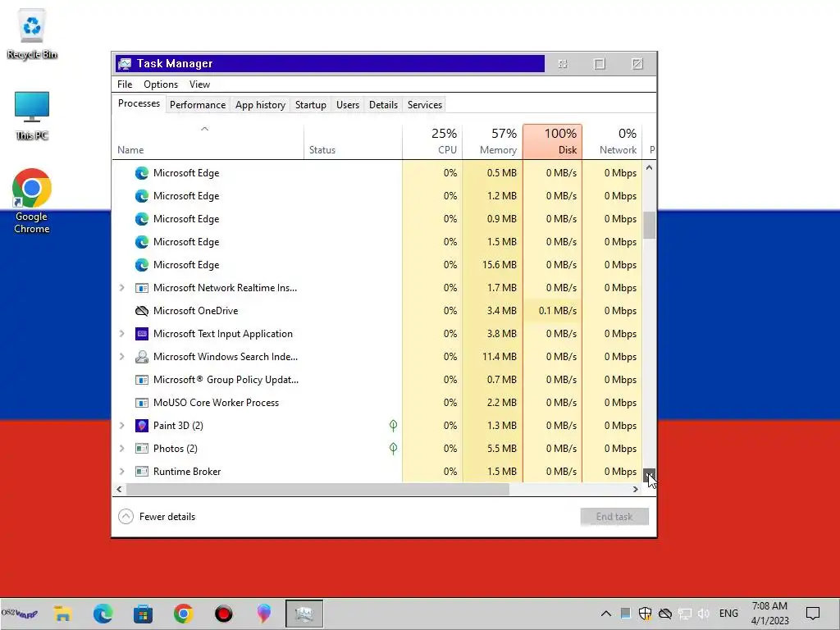840x630 pixels.
Task: Select the Google Chrome desktop shortcut
Action: tap(32, 201)
